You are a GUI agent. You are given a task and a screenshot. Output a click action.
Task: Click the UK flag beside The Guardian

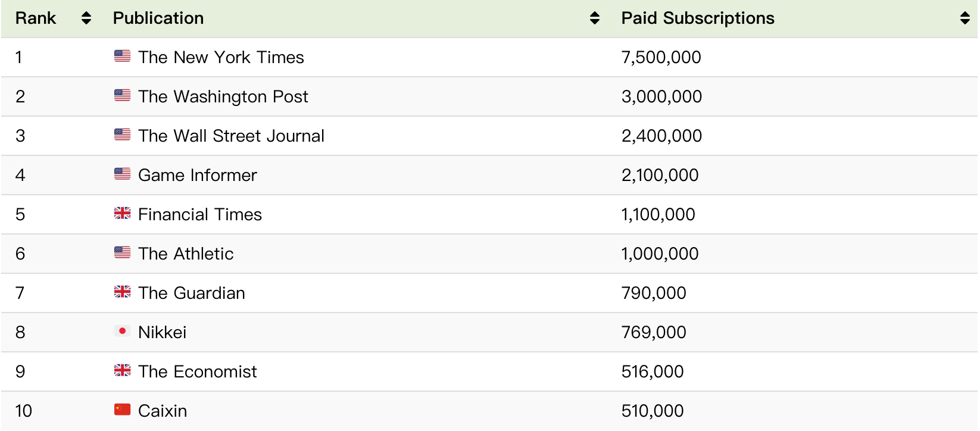tap(122, 292)
